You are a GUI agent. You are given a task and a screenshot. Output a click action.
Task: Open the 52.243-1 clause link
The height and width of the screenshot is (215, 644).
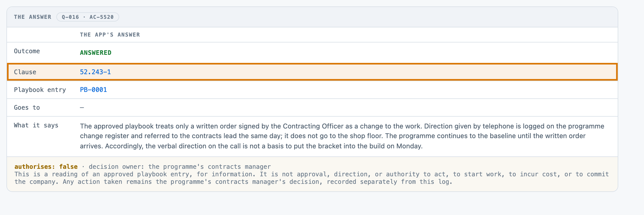pyautogui.click(x=95, y=72)
